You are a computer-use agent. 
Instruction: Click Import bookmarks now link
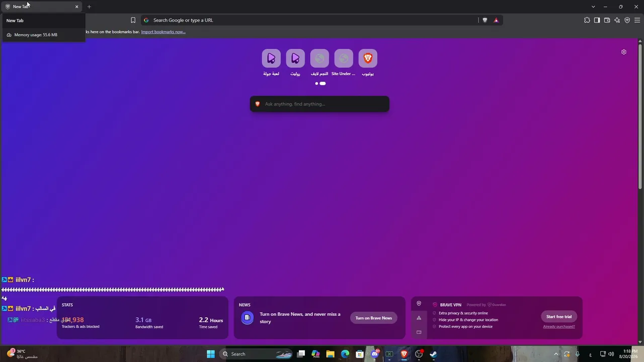[163, 32]
